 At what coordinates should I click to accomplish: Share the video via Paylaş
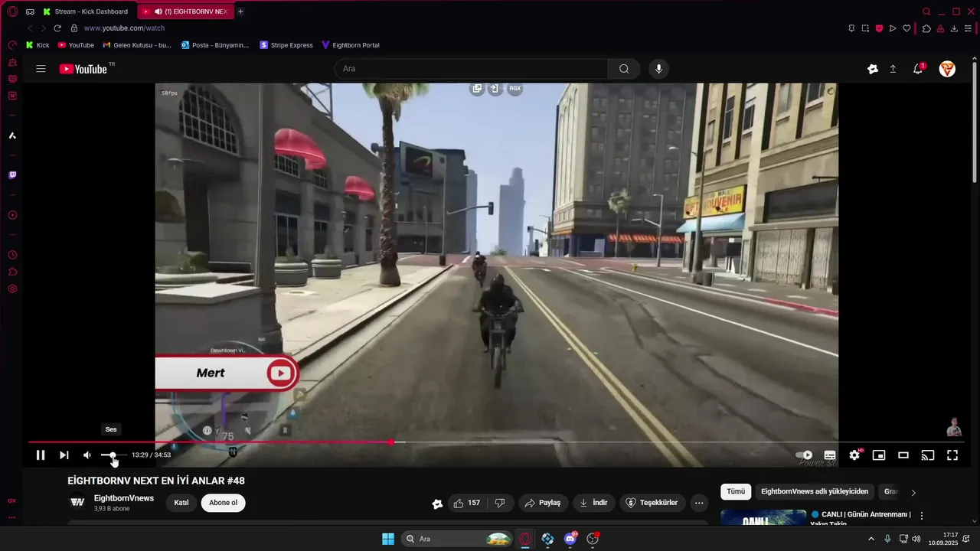542,503
